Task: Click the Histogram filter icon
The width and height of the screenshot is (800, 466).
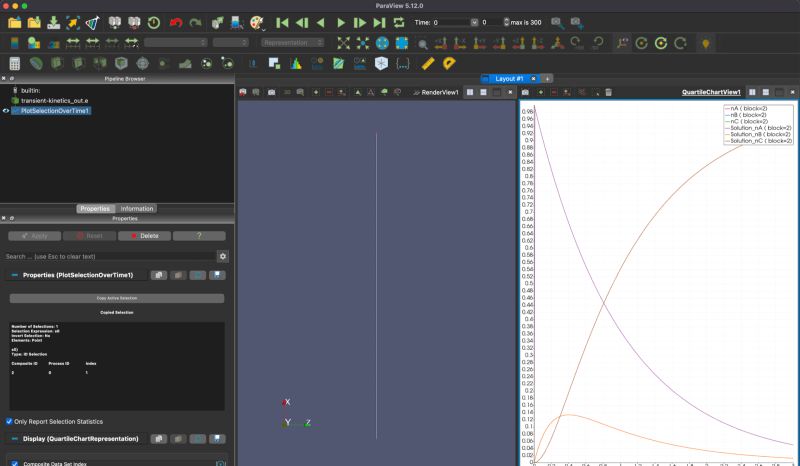Action: click(296, 63)
